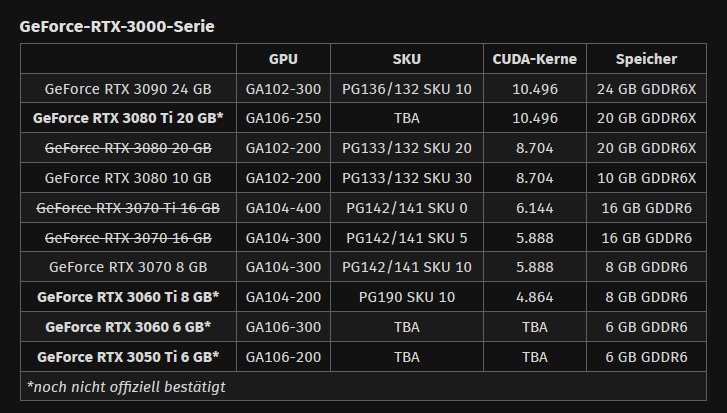Select GeForce RTX 3070 8 GB row label
The width and height of the screenshot is (727, 413).
[x=128, y=267]
